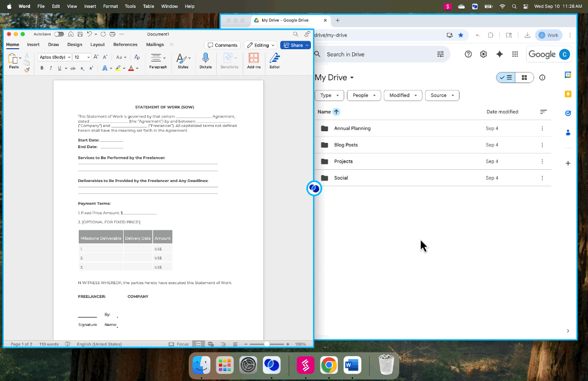Open Google Calendar from Drive side panel
This screenshot has height=381, width=588.
[x=568, y=75]
